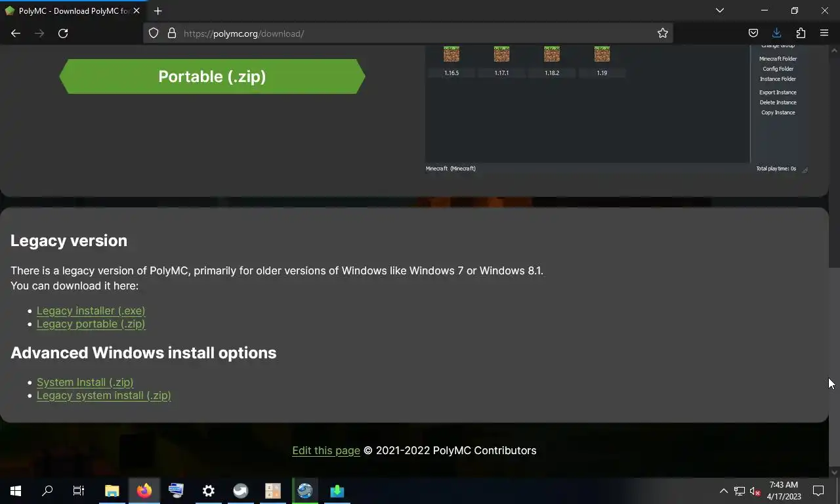Click the 1.19 instance icon in screenshot
Viewport: 840px width, 504px height.
pyautogui.click(x=602, y=54)
